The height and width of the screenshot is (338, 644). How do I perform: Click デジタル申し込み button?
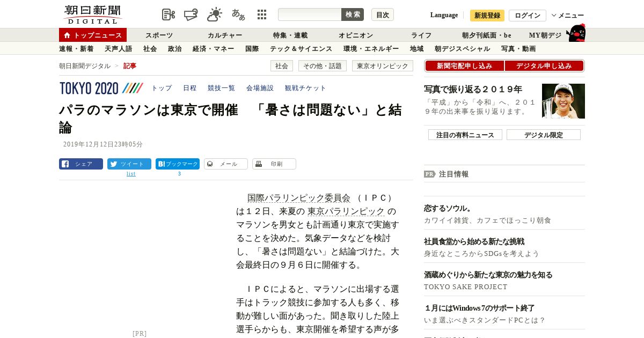[544, 65]
